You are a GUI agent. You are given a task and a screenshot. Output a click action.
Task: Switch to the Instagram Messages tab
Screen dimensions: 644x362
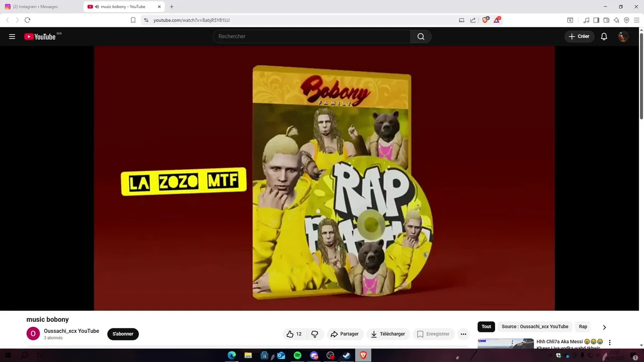point(41,7)
